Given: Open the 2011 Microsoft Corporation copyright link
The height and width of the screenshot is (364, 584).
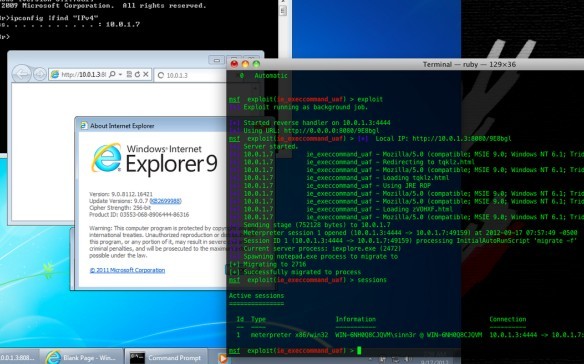Looking at the screenshot, I should [127, 270].
